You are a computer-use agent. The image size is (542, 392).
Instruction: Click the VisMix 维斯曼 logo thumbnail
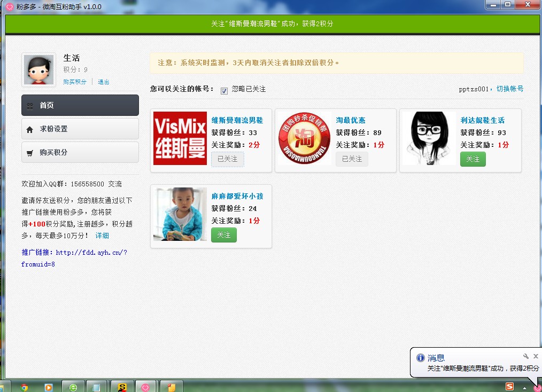[180, 138]
